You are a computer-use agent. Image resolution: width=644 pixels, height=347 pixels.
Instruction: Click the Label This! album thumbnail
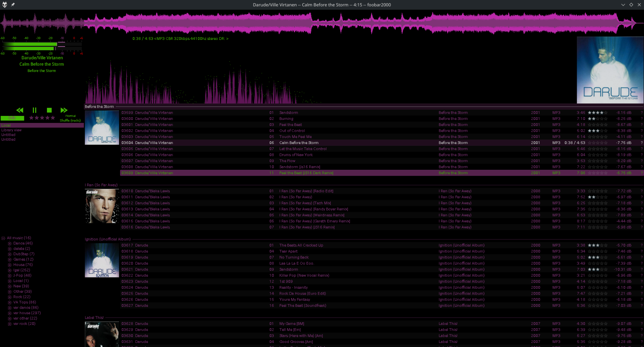[102, 334]
